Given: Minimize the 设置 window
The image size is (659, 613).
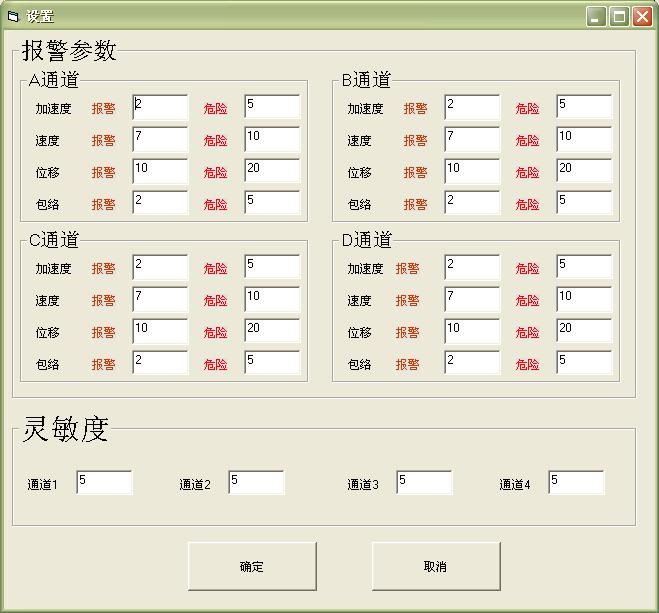Looking at the screenshot, I should click(x=596, y=16).
